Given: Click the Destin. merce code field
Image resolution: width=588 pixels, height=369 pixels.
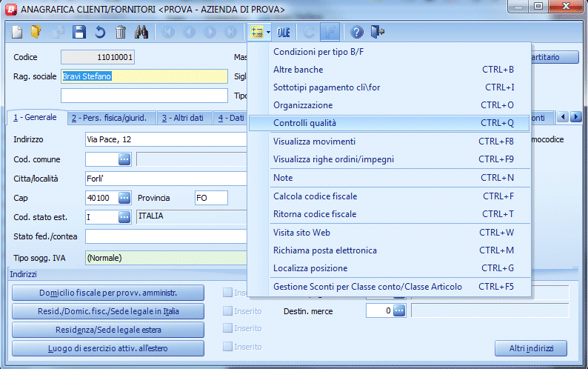Looking at the screenshot, I should [379, 310].
